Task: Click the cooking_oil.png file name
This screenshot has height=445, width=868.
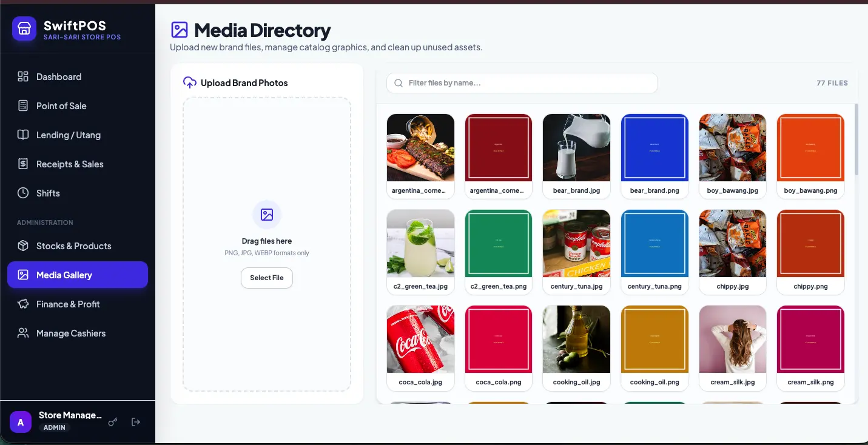Action: 654,382
